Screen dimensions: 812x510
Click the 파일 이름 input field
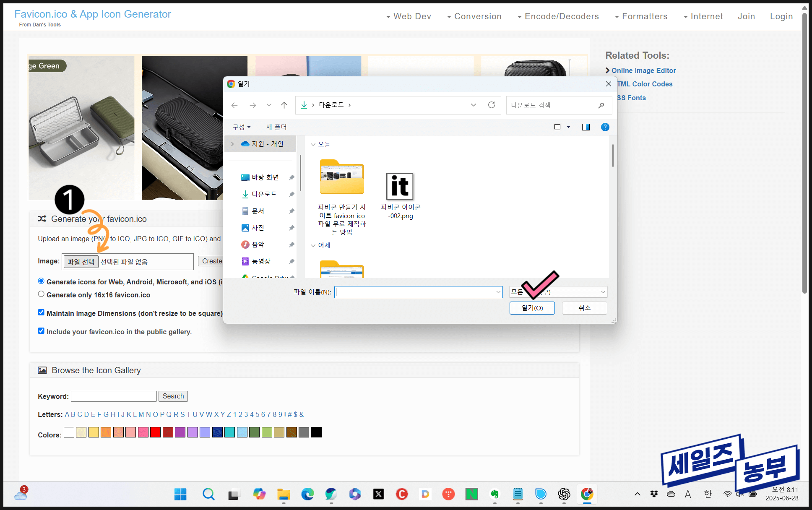point(415,292)
